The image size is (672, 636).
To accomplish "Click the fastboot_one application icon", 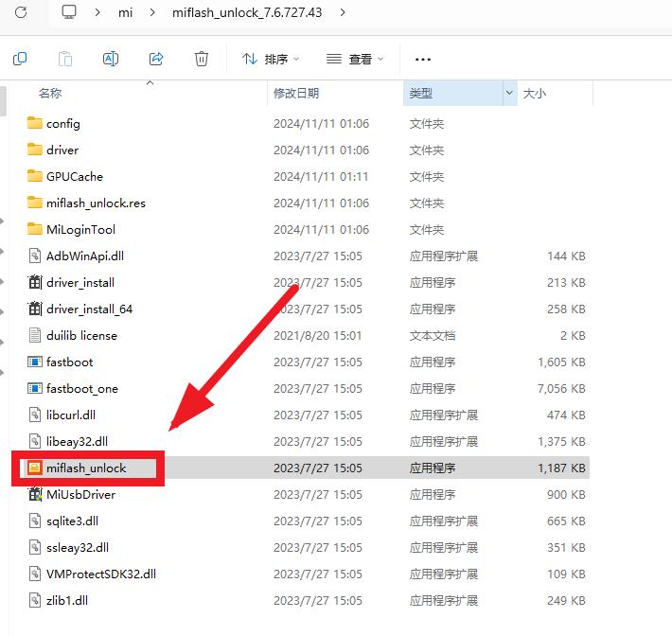I will (35, 388).
